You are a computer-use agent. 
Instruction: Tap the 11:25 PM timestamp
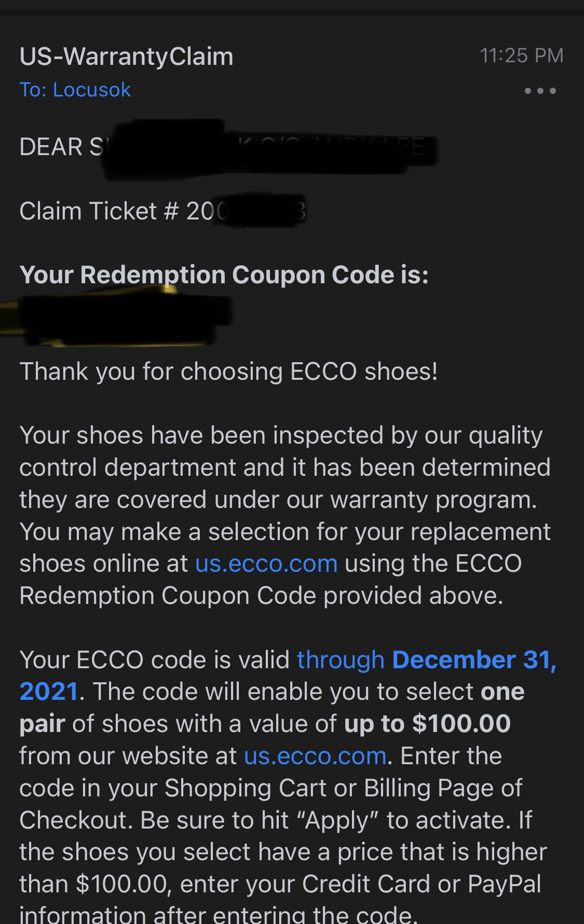tap(521, 56)
